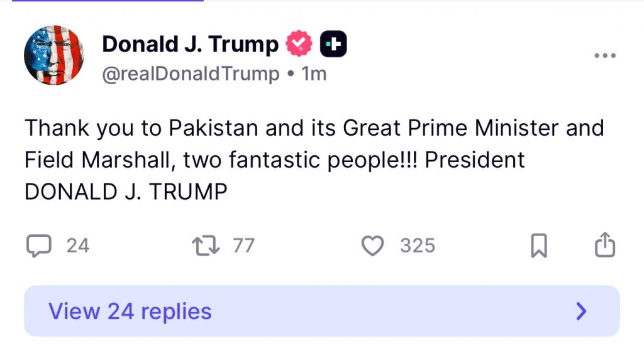The width and height of the screenshot is (644, 348).
Task: Click the 77 ReTruth count
Action: [243, 246]
